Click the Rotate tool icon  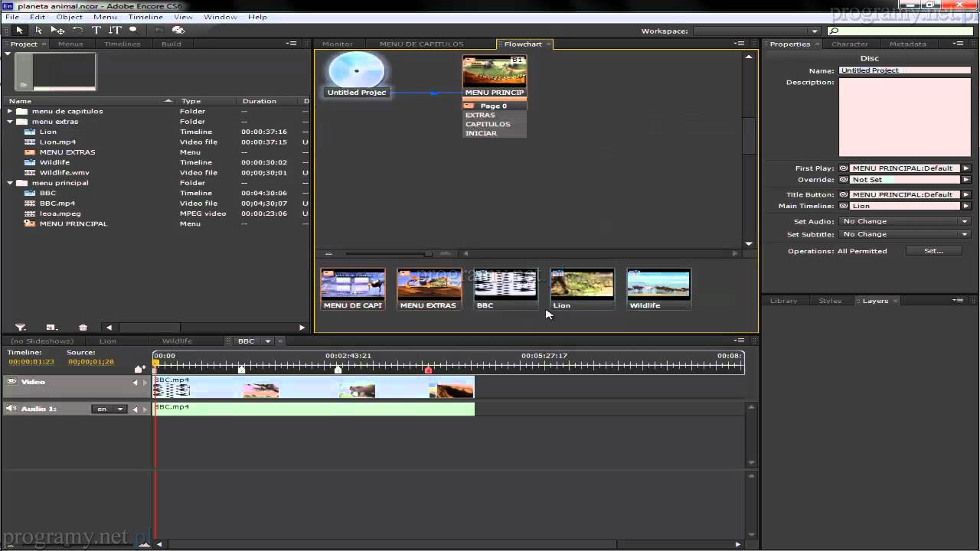(77, 31)
